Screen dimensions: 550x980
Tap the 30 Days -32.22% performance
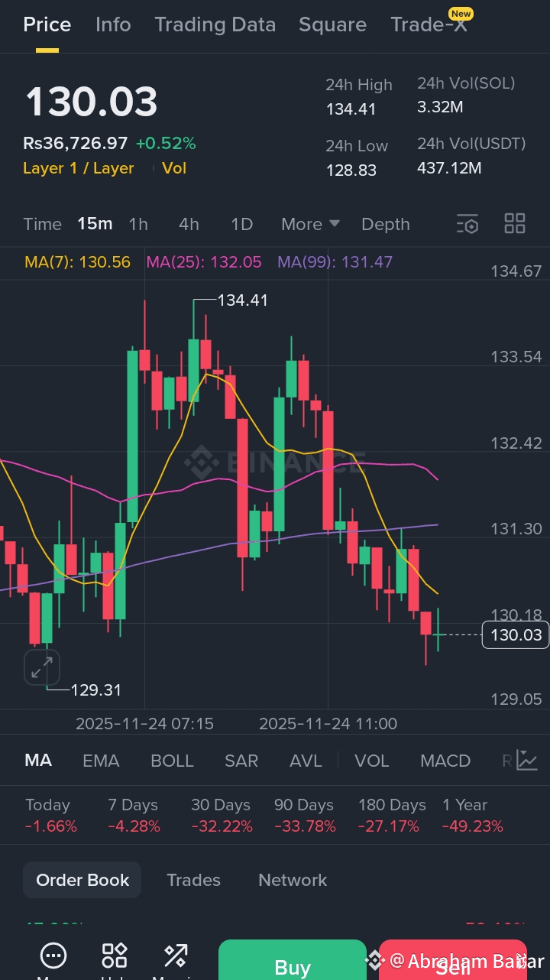(x=221, y=816)
